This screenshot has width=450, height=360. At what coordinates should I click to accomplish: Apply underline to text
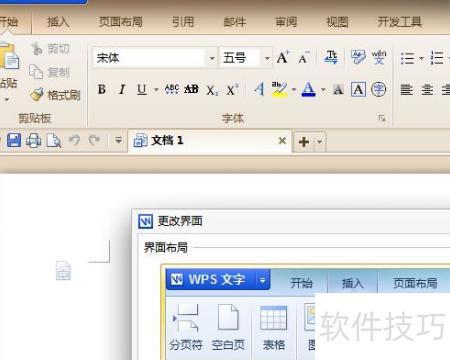pyautogui.click(x=142, y=89)
